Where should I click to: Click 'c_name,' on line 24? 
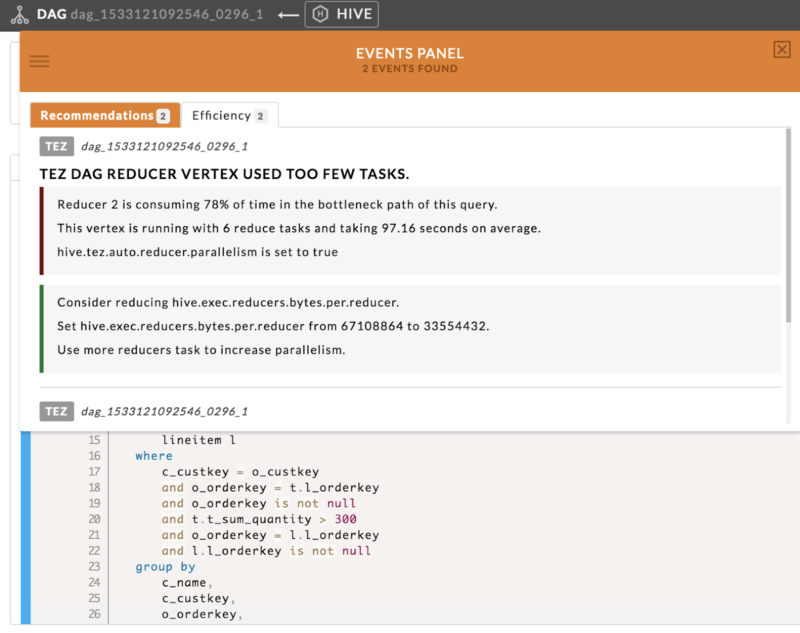point(187,583)
